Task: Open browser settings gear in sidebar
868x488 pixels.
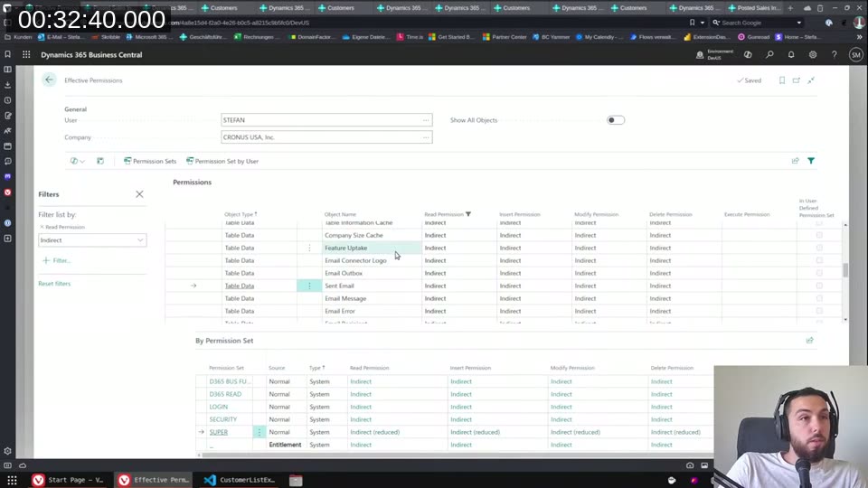Action: pos(8,451)
